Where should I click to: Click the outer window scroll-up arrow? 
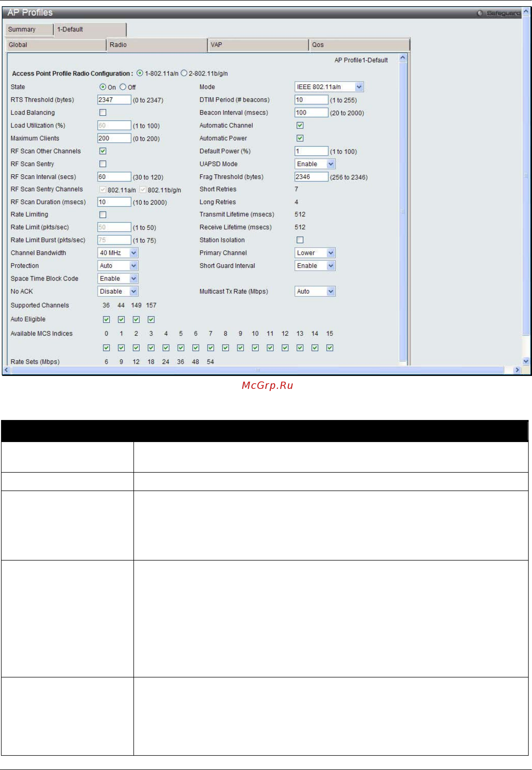pos(526,12)
